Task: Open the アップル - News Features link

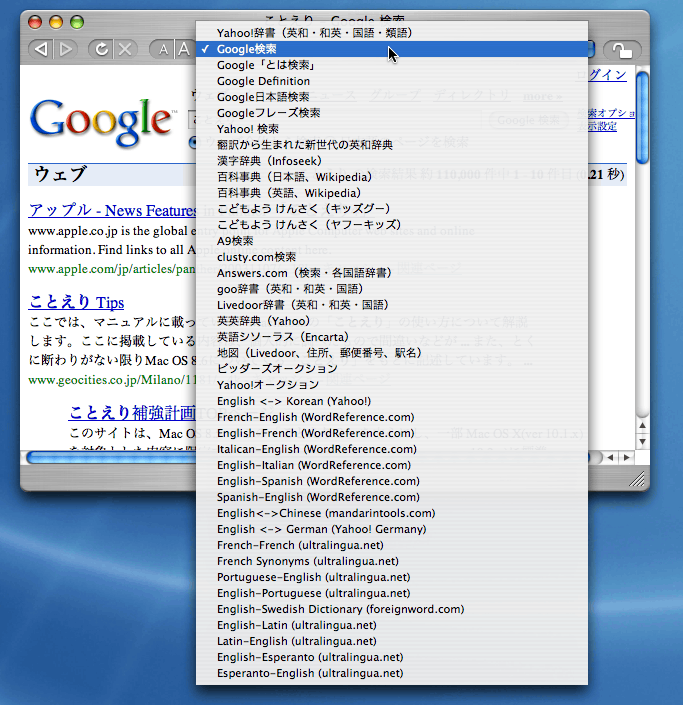Action: pyautogui.click(x=112, y=210)
